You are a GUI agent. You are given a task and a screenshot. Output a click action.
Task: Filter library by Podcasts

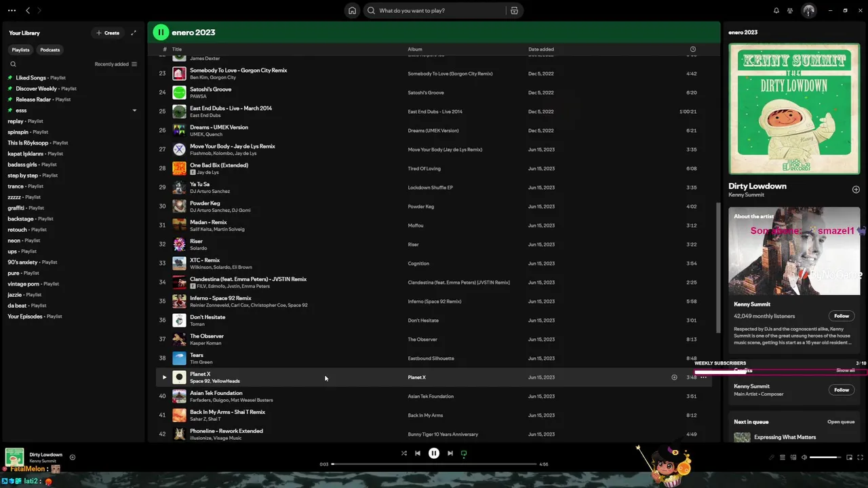pos(50,49)
